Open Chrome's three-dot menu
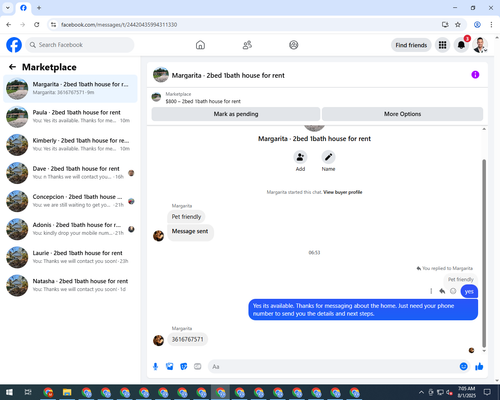Viewport: 500px width, 400px height. pos(491,25)
